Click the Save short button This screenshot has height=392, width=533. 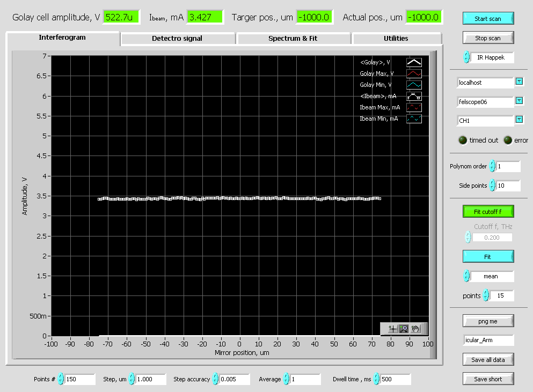point(488,379)
